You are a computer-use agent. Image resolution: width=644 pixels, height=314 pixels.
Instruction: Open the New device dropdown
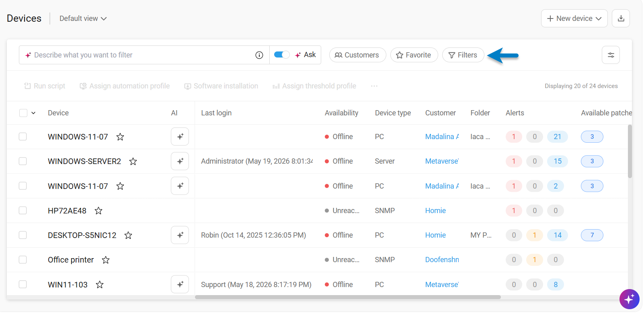[574, 18]
